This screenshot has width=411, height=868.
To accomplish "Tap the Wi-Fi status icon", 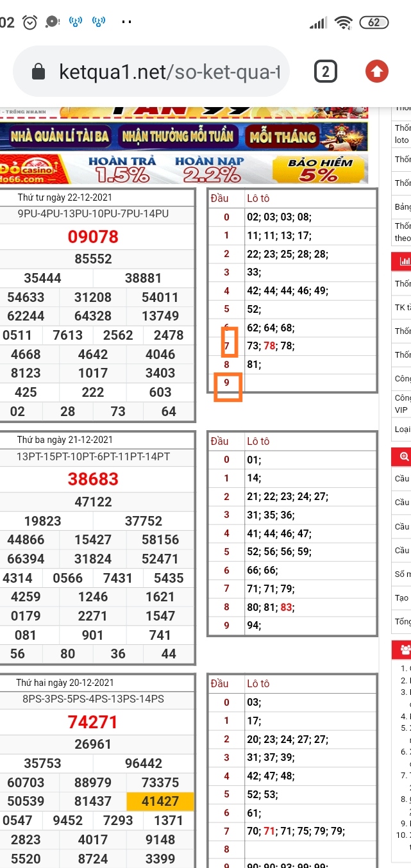I will point(344,23).
